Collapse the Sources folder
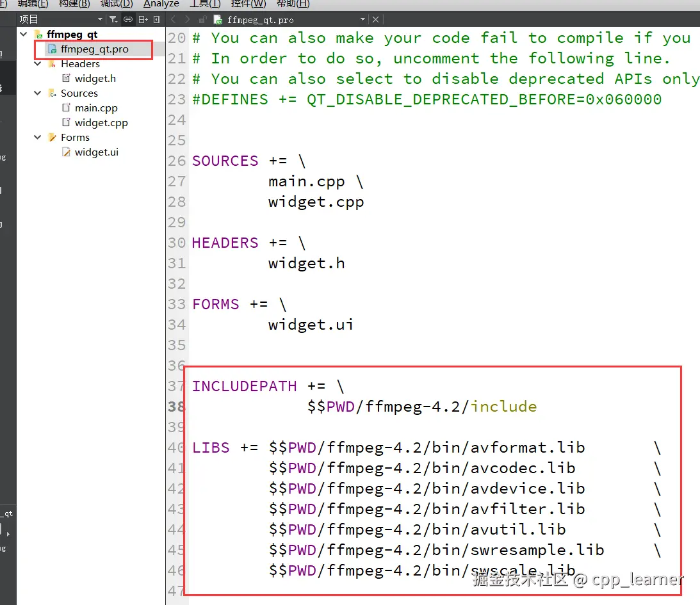This screenshot has height=605, width=700. click(38, 93)
